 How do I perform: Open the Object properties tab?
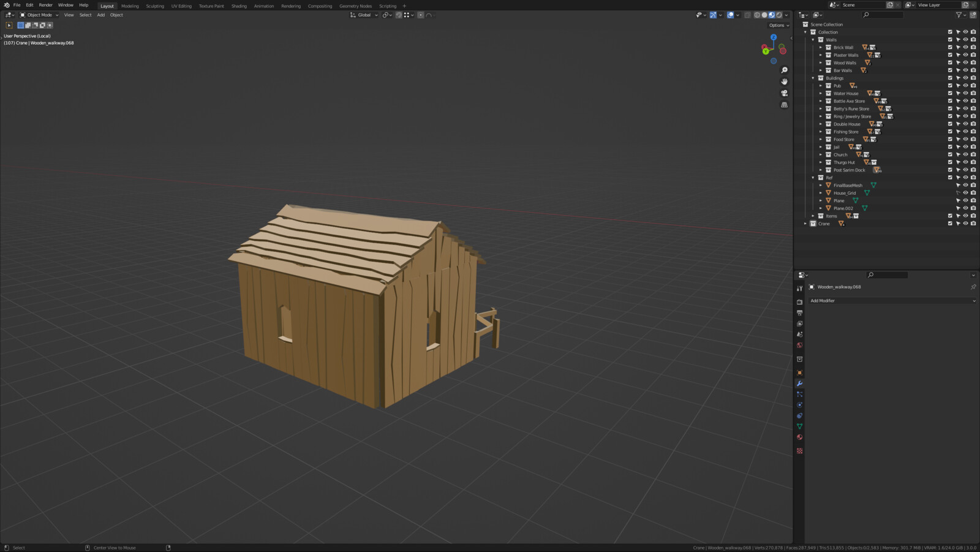coord(799,372)
